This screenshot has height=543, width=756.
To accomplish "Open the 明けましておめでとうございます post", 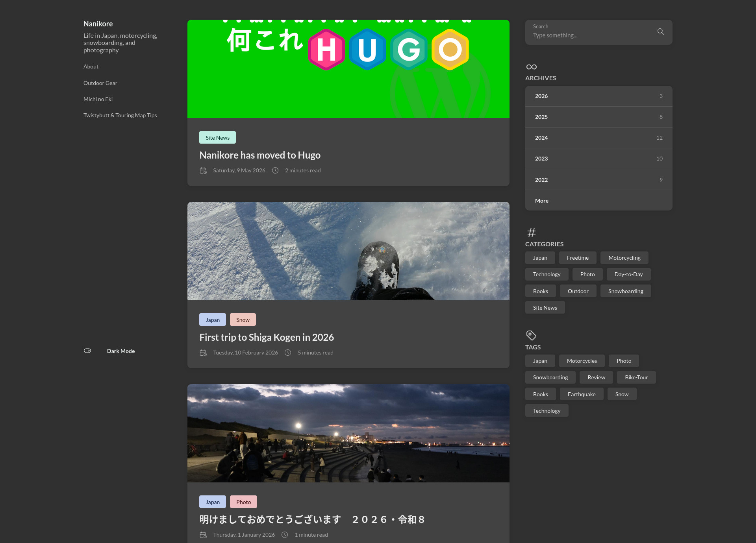I will (x=312, y=519).
